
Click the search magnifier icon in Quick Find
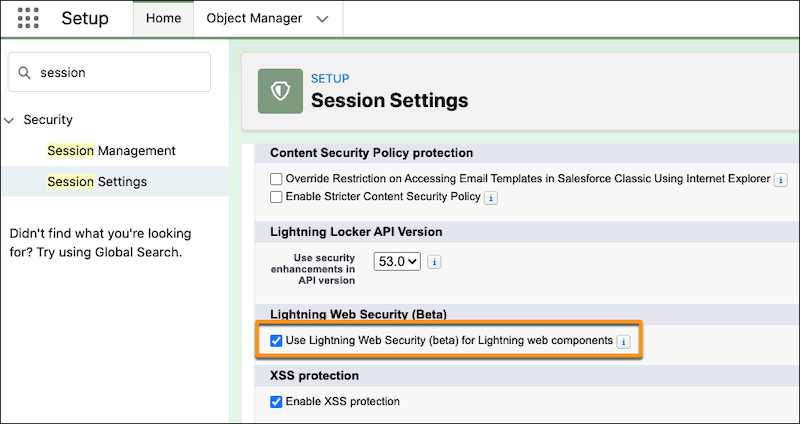pyautogui.click(x=24, y=72)
